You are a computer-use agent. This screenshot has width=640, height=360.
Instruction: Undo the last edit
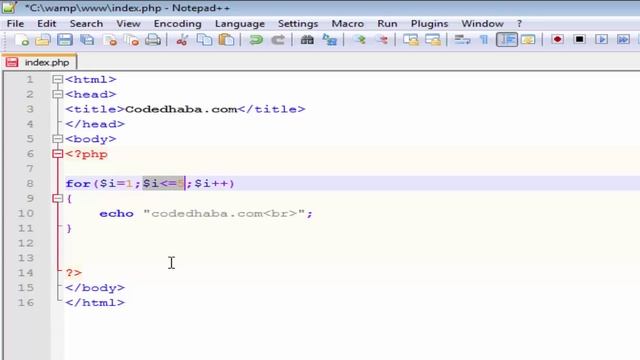click(x=256, y=40)
